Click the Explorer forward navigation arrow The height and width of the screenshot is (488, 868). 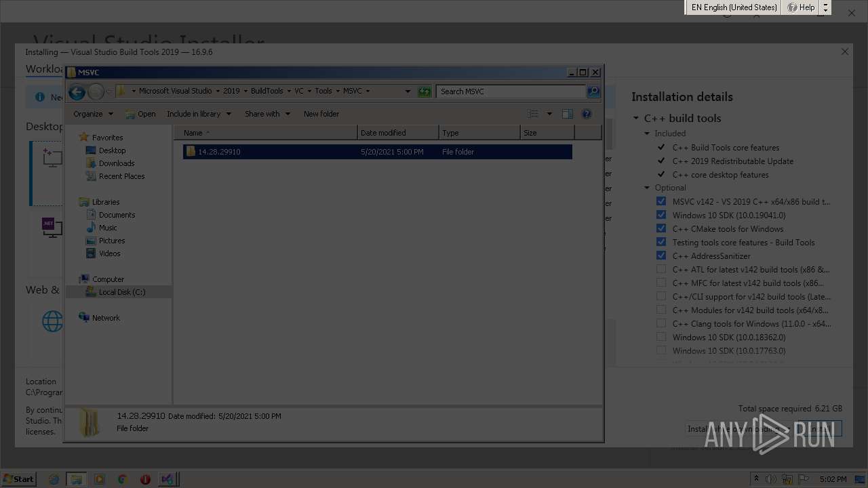click(x=96, y=91)
